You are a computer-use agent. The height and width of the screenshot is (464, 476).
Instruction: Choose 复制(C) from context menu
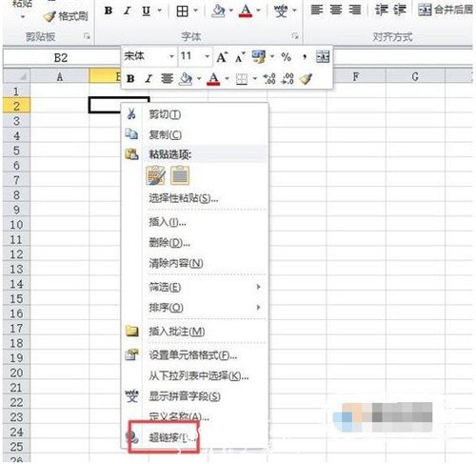(x=195, y=135)
